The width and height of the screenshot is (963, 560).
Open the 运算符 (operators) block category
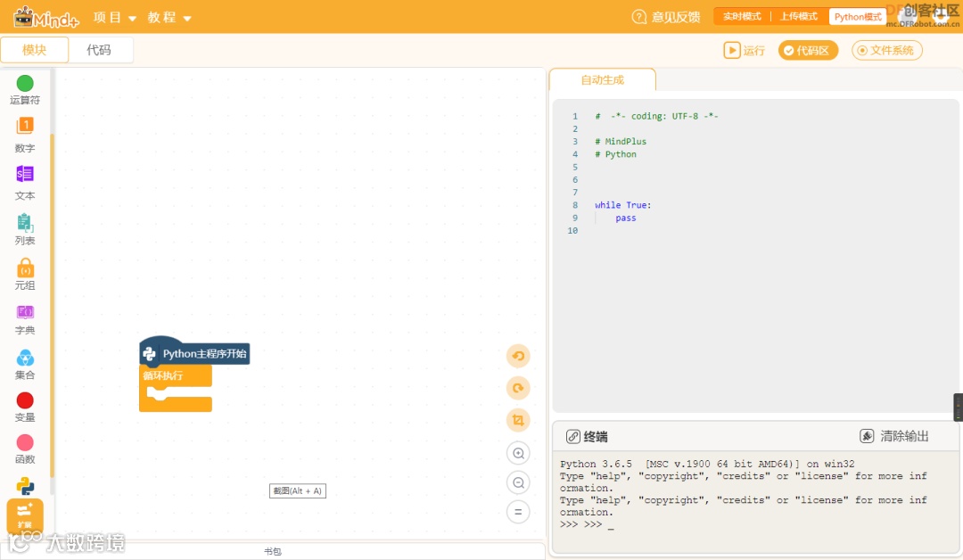(25, 90)
